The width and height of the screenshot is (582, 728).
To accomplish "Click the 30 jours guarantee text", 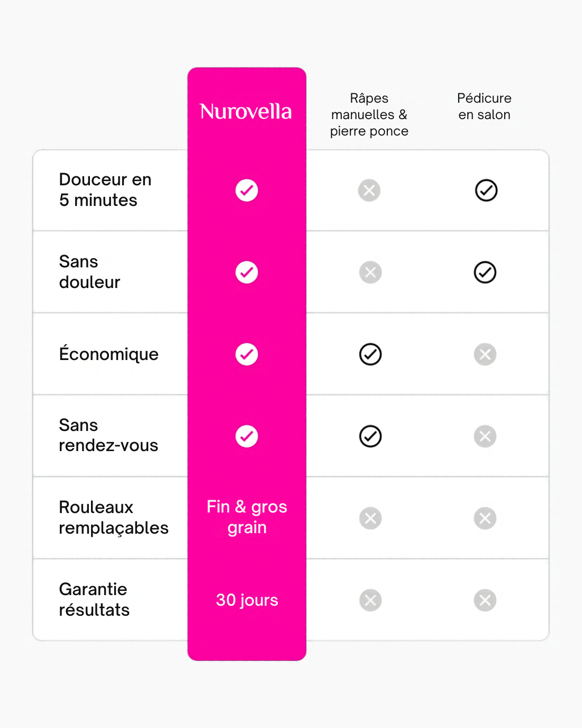I will click(x=247, y=600).
